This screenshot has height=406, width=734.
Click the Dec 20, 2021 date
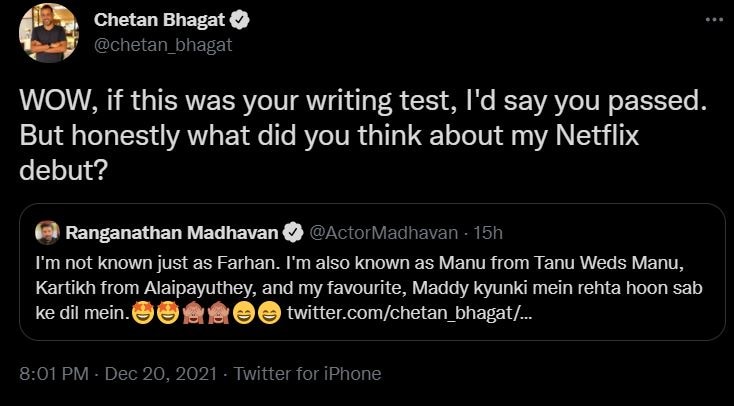155,374
